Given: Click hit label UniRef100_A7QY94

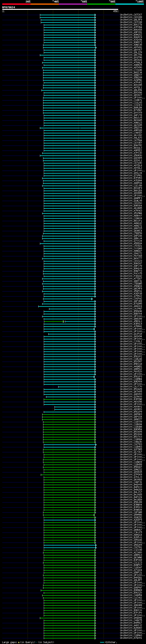Looking at the screenshot, I should click(x=131, y=40).
